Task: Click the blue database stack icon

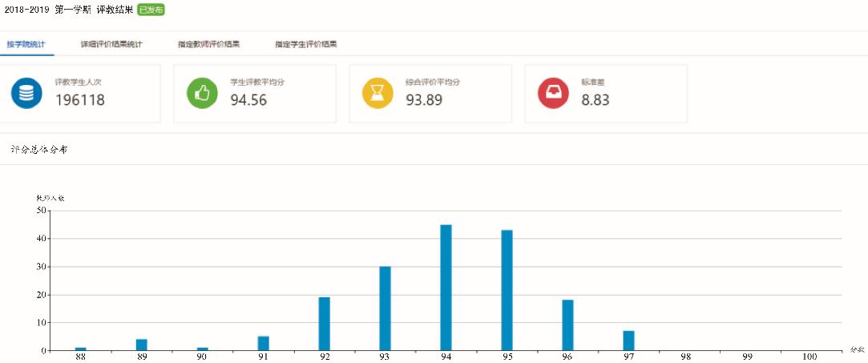Action: click(x=26, y=94)
